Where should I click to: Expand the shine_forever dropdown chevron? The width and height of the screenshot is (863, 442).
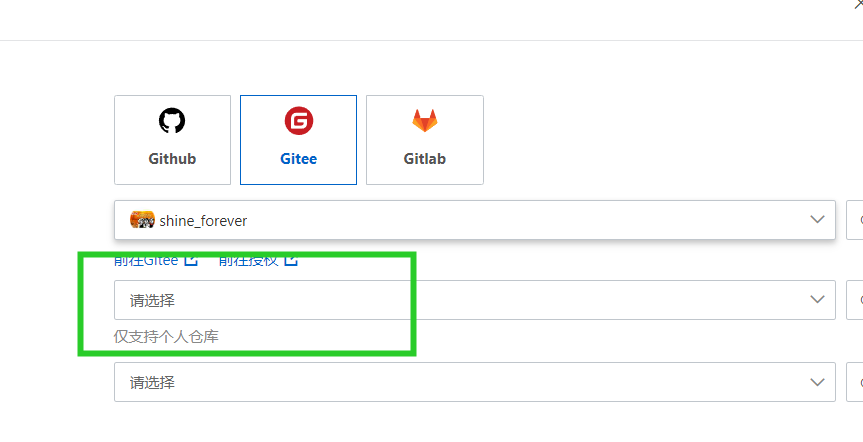[x=817, y=220]
